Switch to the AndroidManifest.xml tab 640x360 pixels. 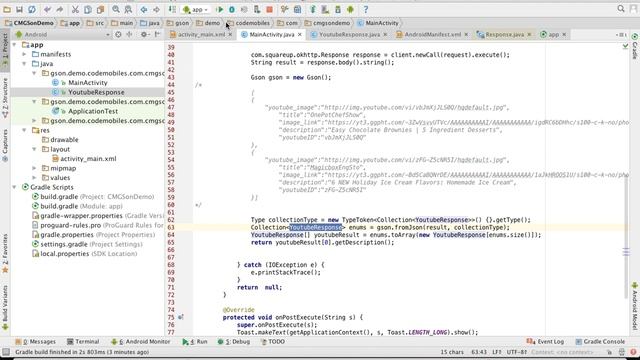click(433, 35)
